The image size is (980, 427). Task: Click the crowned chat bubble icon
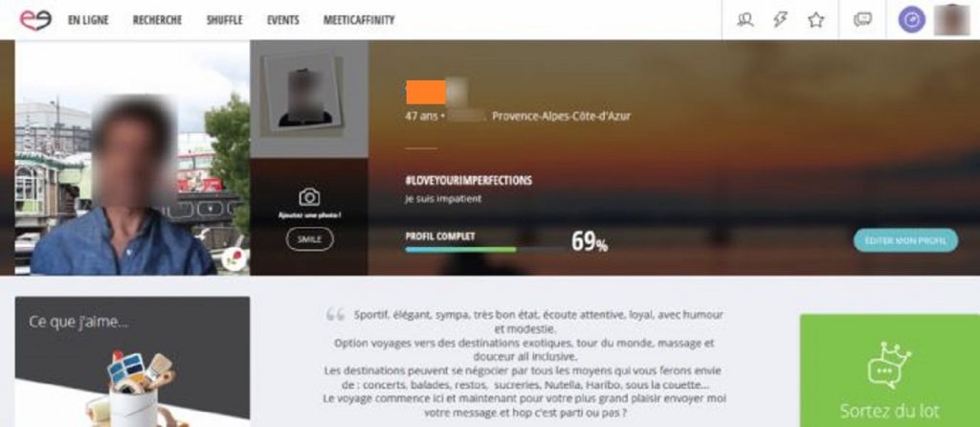(x=889, y=365)
